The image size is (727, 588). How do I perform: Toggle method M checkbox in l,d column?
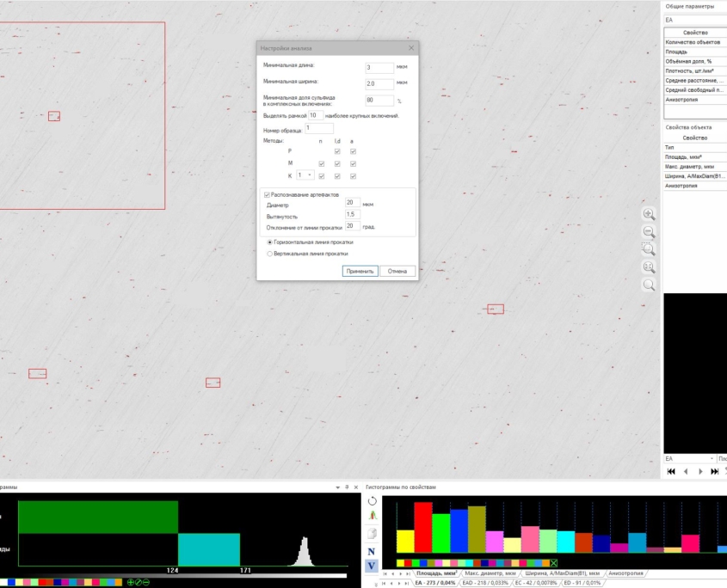337,163
